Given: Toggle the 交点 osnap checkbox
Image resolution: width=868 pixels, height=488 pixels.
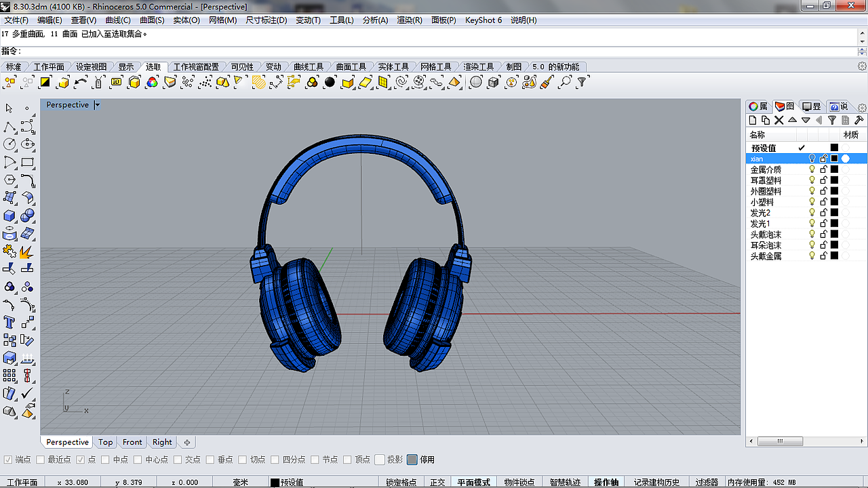Looking at the screenshot, I should [178, 460].
